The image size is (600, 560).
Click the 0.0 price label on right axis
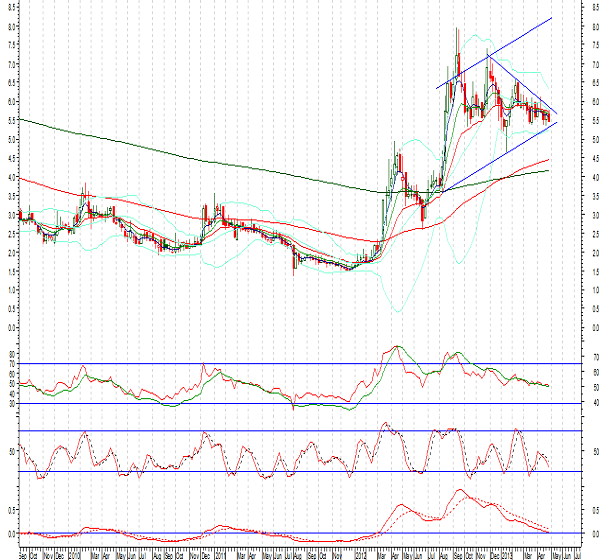point(568,327)
